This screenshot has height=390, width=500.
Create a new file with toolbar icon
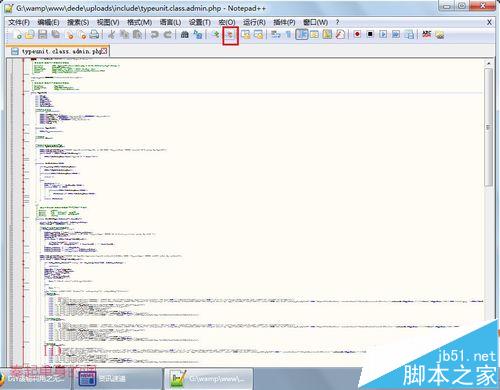(x=18, y=34)
